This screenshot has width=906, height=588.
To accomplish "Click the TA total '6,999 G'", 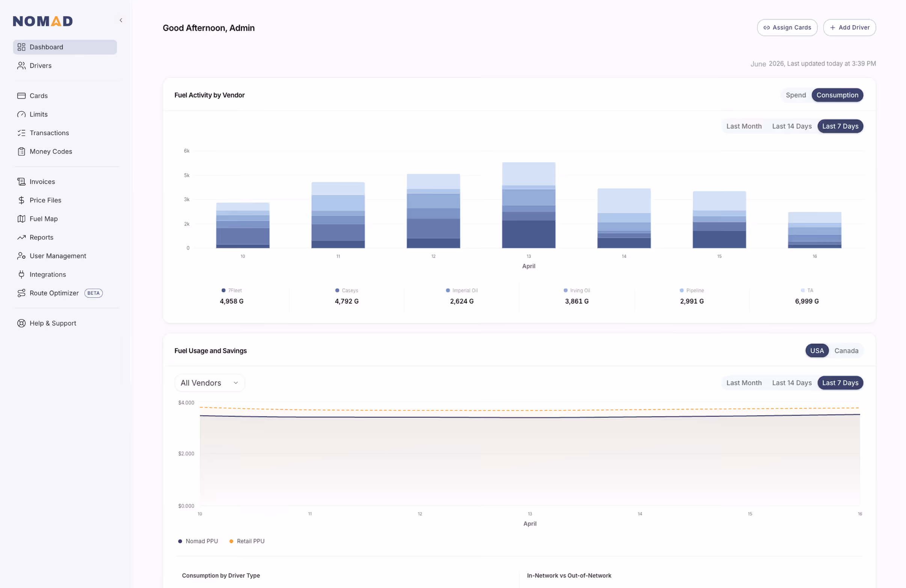I will coord(806,302).
